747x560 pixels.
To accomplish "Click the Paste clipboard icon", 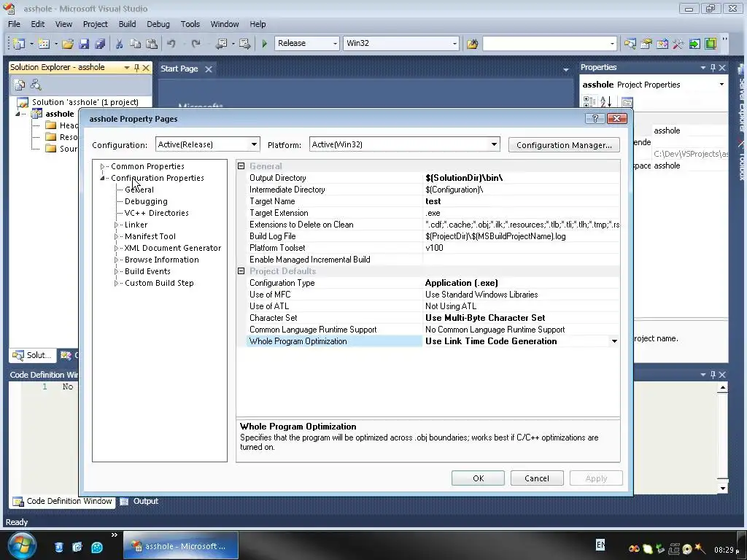I will click(x=152, y=43).
